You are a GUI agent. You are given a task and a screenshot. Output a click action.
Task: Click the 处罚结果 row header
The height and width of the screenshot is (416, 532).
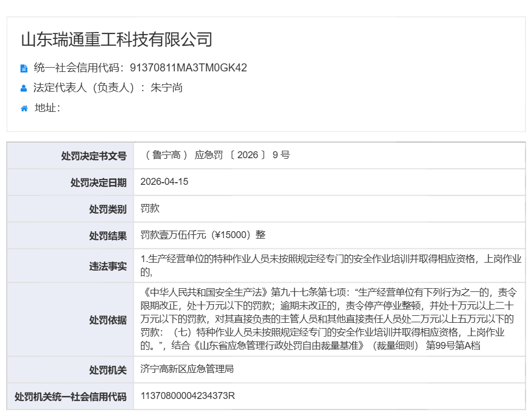point(108,236)
